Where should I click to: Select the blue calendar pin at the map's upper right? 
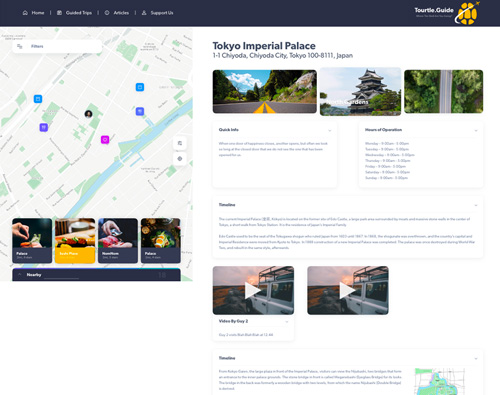140,87
